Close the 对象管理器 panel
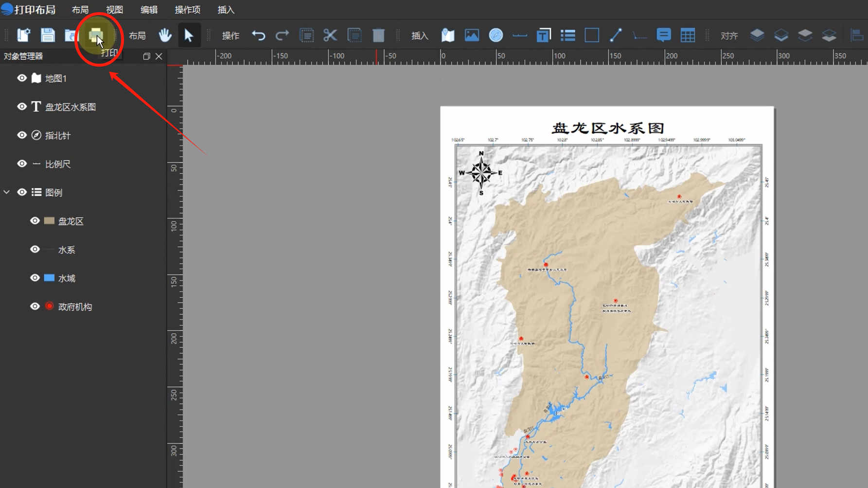Image resolution: width=868 pixels, height=488 pixels. click(159, 56)
